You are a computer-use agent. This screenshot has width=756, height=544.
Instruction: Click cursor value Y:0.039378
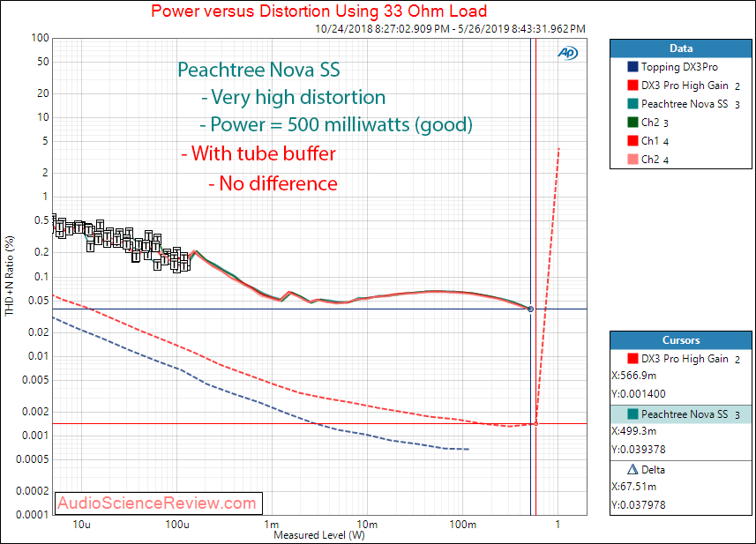click(639, 449)
